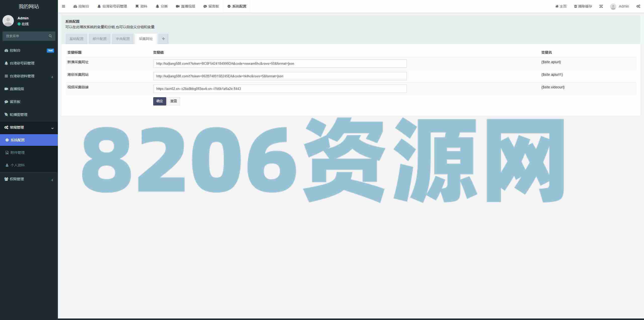Image resolution: width=644 pixels, height=320 pixels.
Task: Switch to the 邮件配置 tab
Action: click(100, 39)
